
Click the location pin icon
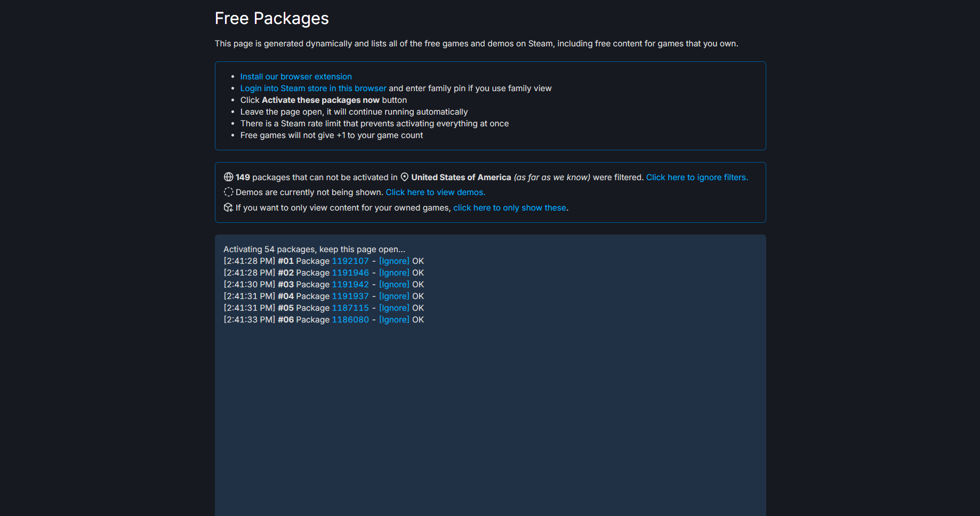click(x=405, y=177)
